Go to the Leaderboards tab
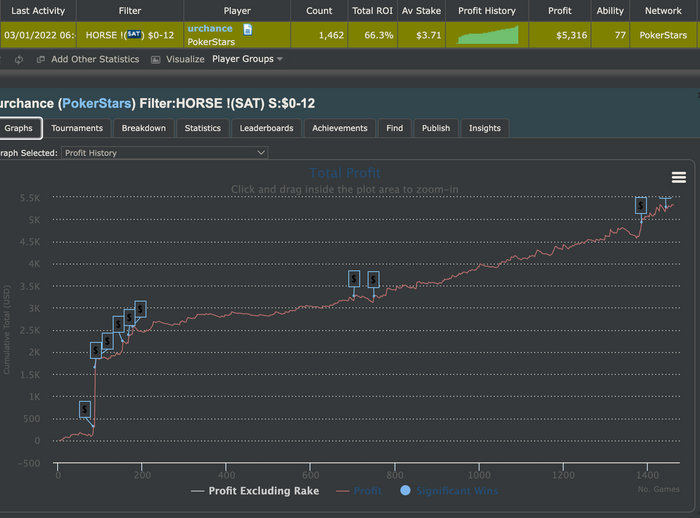The height and width of the screenshot is (518, 700). pos(267,128)
